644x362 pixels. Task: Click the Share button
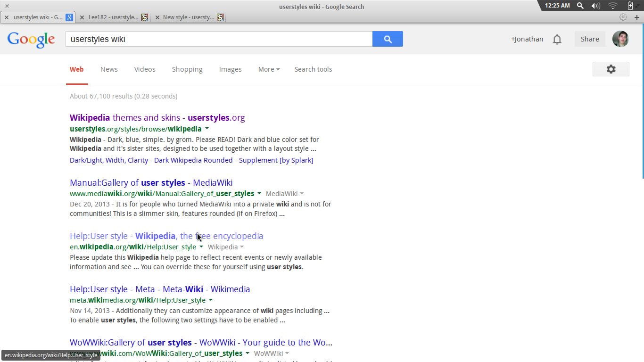click(x=590, y=39)
